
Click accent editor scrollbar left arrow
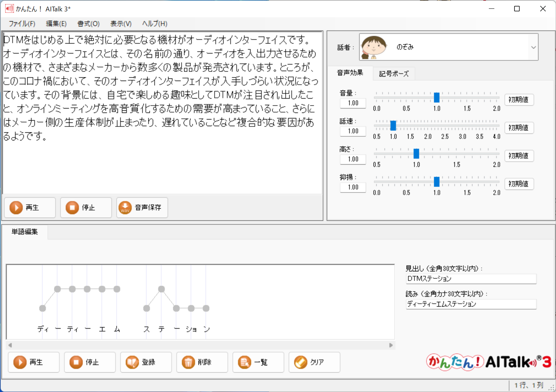coord(10,345)
